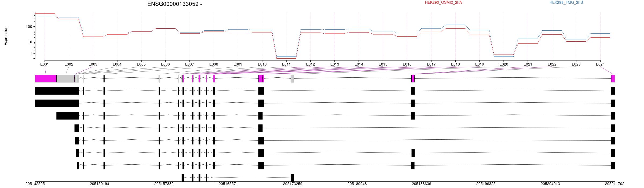Click exon label E001
This screenshot has height=188, width=644.
coord(45,64)
